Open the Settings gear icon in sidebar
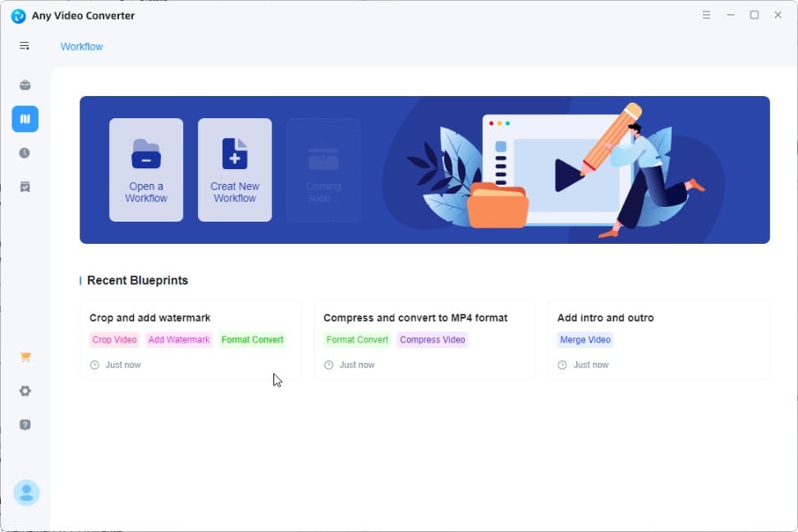This screenshot has width=798, height=532. 25,391
